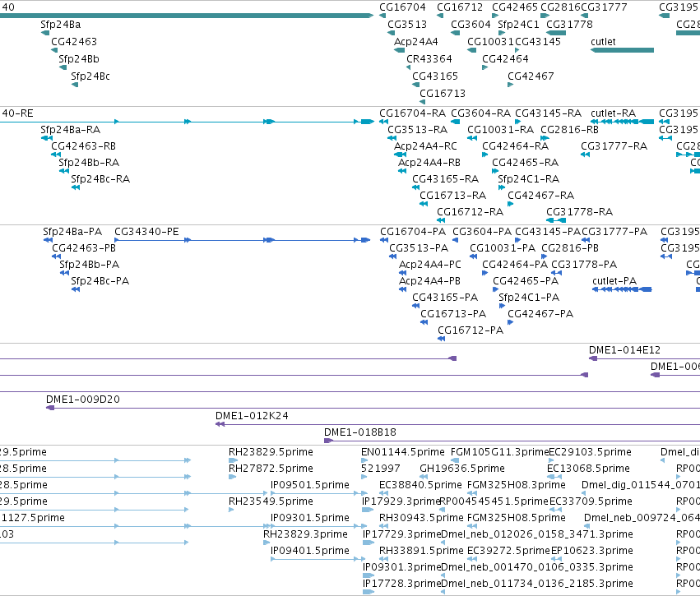
Task: Click EST RH23549.5prime
Action: coord(271,501)
